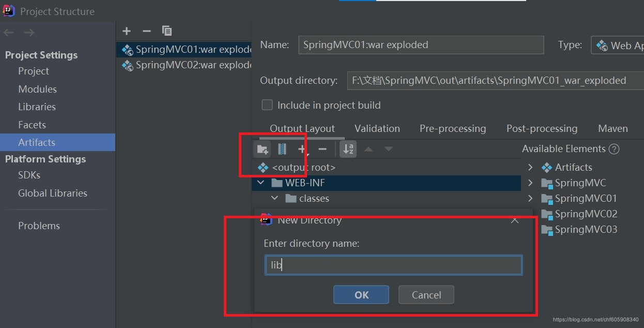This screenshot has height=328, width=644.
Task: Cancel the New Directory dialog
Action: click(426, 295)
